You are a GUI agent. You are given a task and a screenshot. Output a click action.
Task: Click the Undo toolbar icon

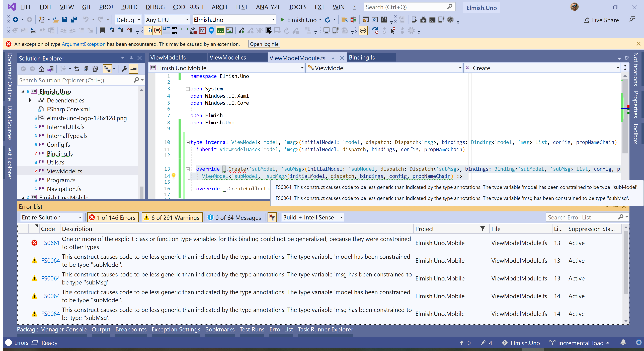pyautogui.click(x=86, y=20)
